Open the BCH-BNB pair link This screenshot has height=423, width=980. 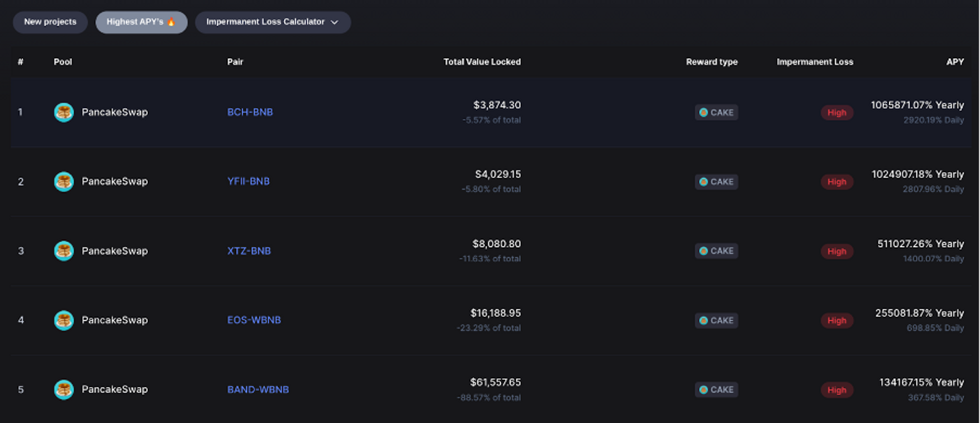click(x=250, y=112)
